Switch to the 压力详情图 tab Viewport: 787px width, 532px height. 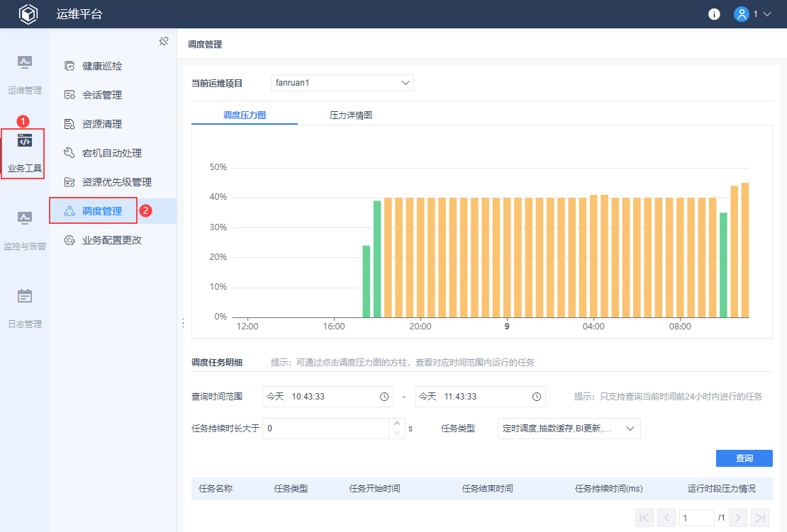[351, 115]
